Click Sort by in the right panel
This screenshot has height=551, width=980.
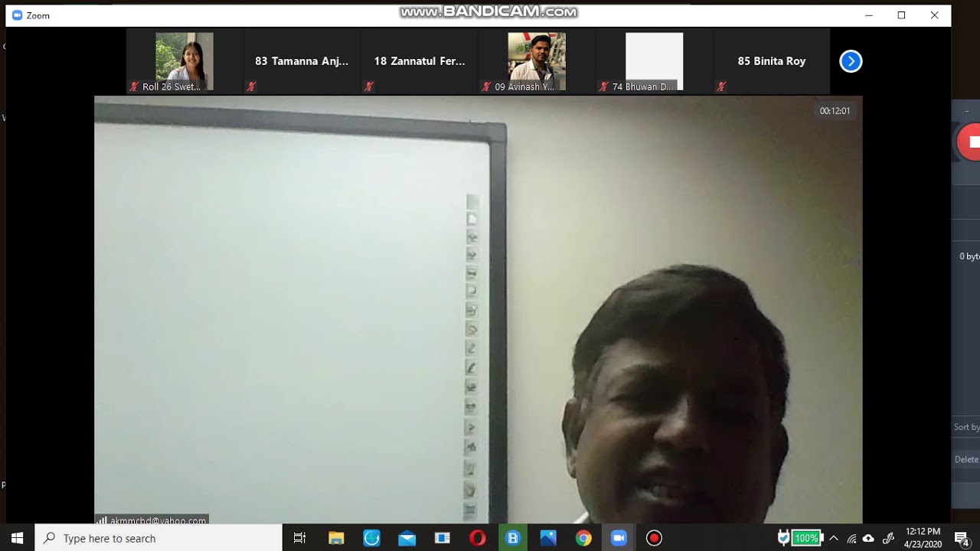point(966,427)
